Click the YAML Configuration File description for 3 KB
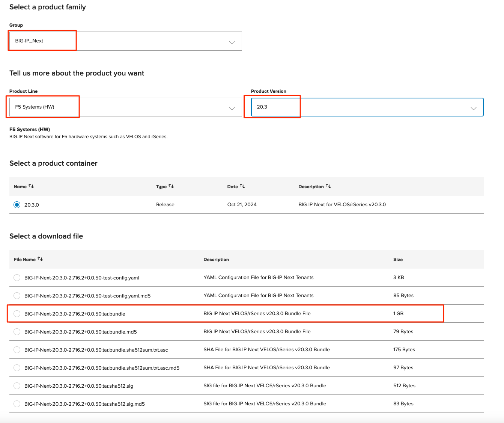Screen dimensions: 504x423 (259, 278)
